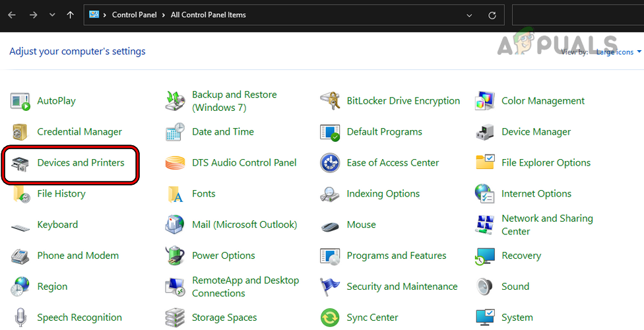Open the Sound speaker icon
The height and width of the screenshot is (330, 644).
[485, 286]
